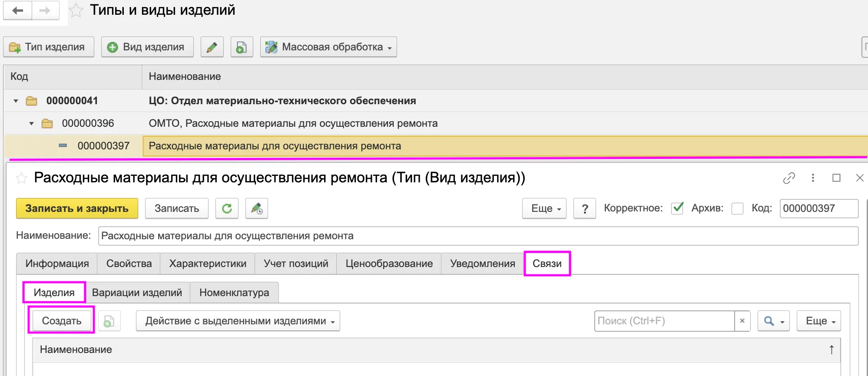Maximize the form with the square icon
This screenshot has width=868, height=376.
pyautogui.click(x=836, y=178)
